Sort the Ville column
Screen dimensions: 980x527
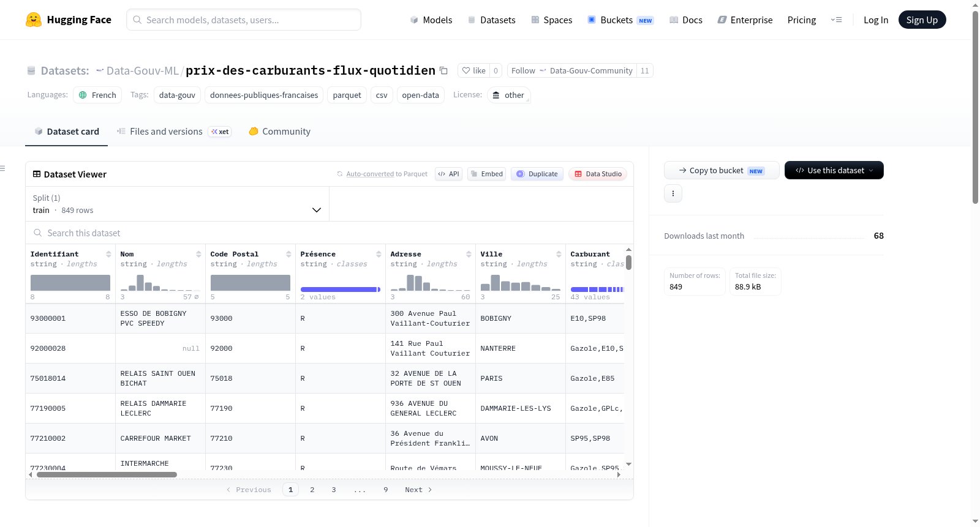559,254
